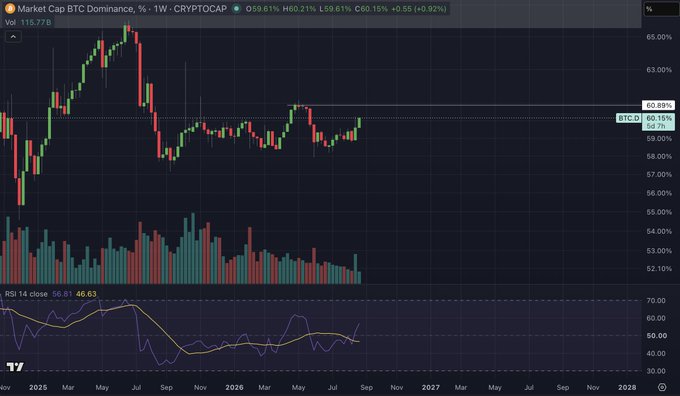This screenshot has height=396, width=680.
Task: Click the current price label 60.15%
Action: [658, 118]
